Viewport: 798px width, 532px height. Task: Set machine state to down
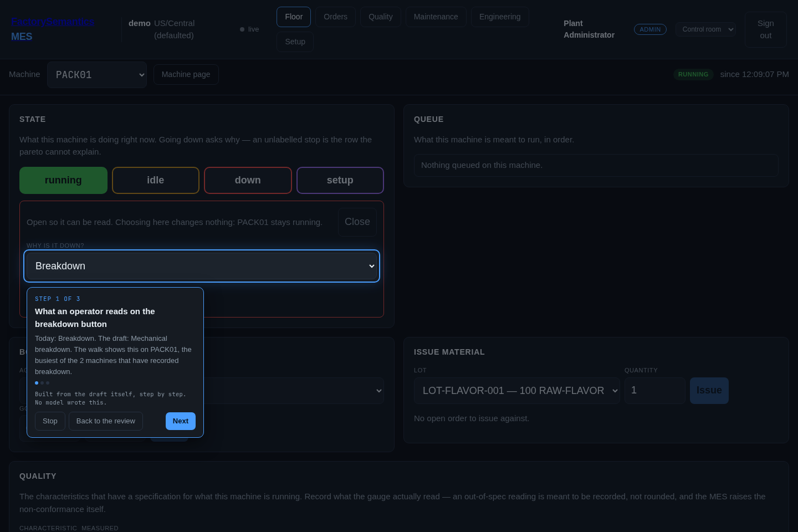tap(248, 181)
